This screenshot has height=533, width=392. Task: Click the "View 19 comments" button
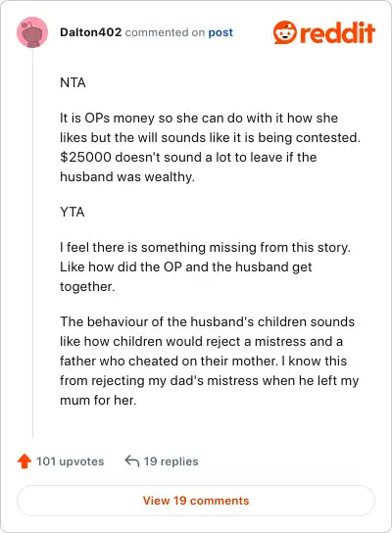196,501
